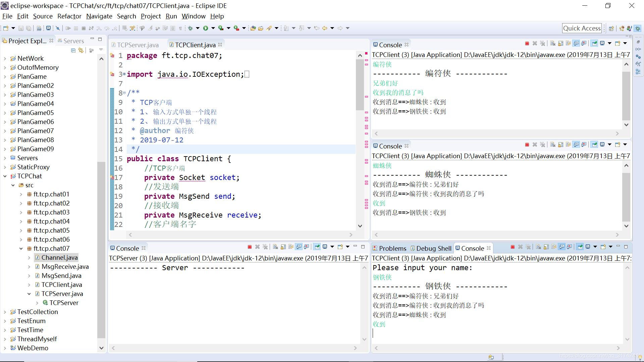This screenshot has height=362, width=644.
Task: Toggle Pin Console in middle right console
Action: (x=594, y=145)
